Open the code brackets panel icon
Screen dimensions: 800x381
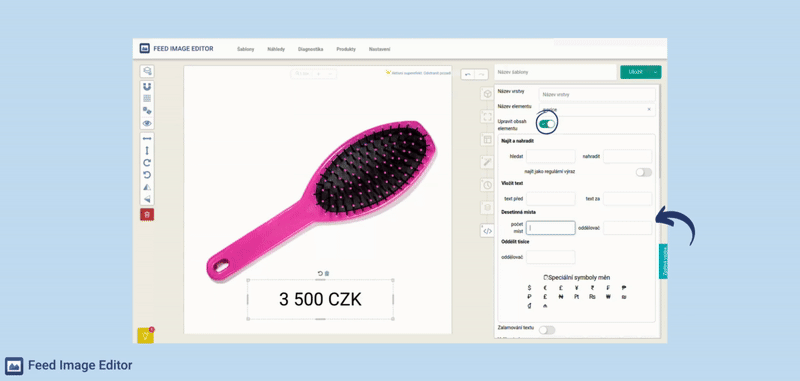tap(487, 231)
